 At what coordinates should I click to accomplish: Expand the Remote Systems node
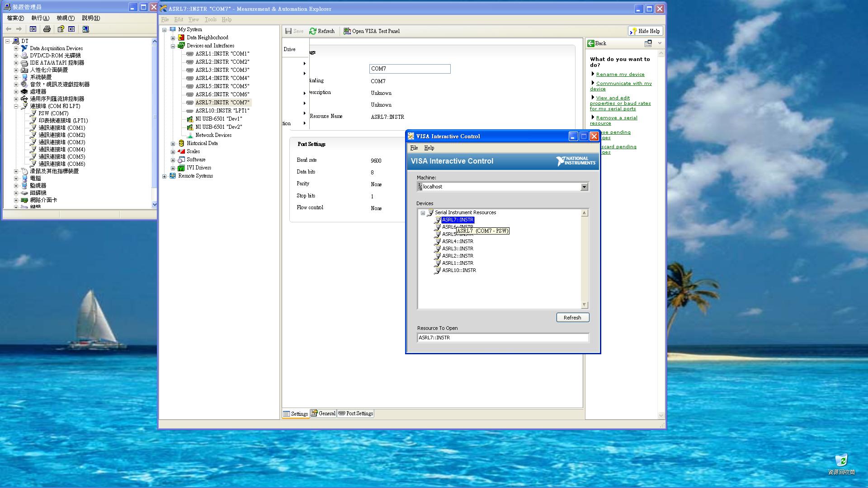click(x=165, y=176)
